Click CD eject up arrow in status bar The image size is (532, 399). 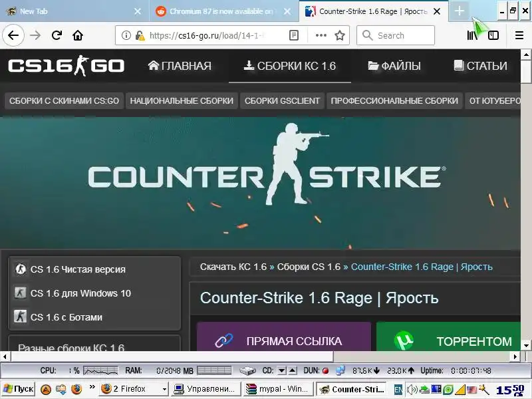point(293,371)
